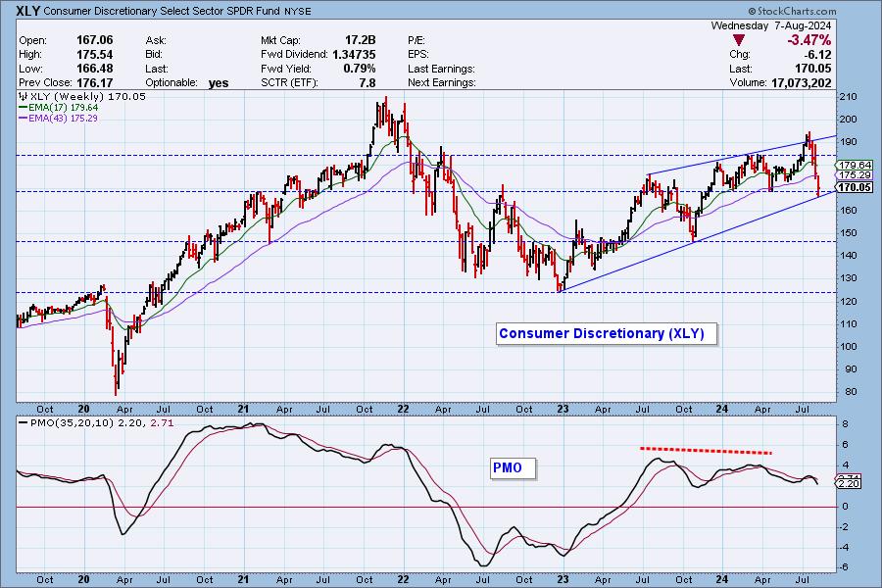
Task: Click the blue PMO annotation box
Action: (x=513, y=467)
